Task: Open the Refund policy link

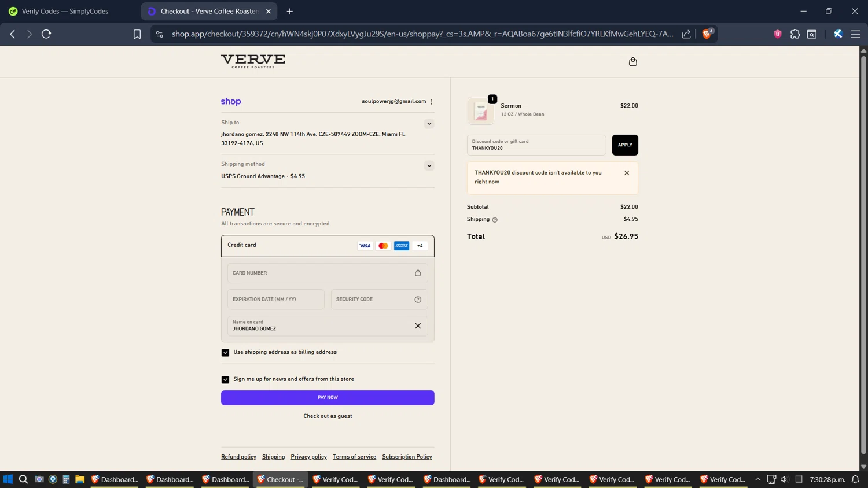Action: 238,457
